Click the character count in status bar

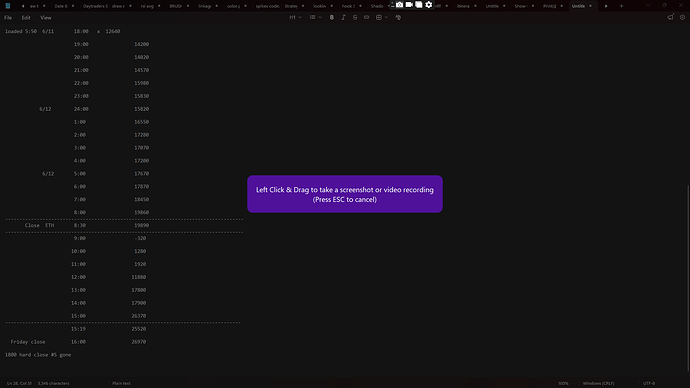point(53,384)
